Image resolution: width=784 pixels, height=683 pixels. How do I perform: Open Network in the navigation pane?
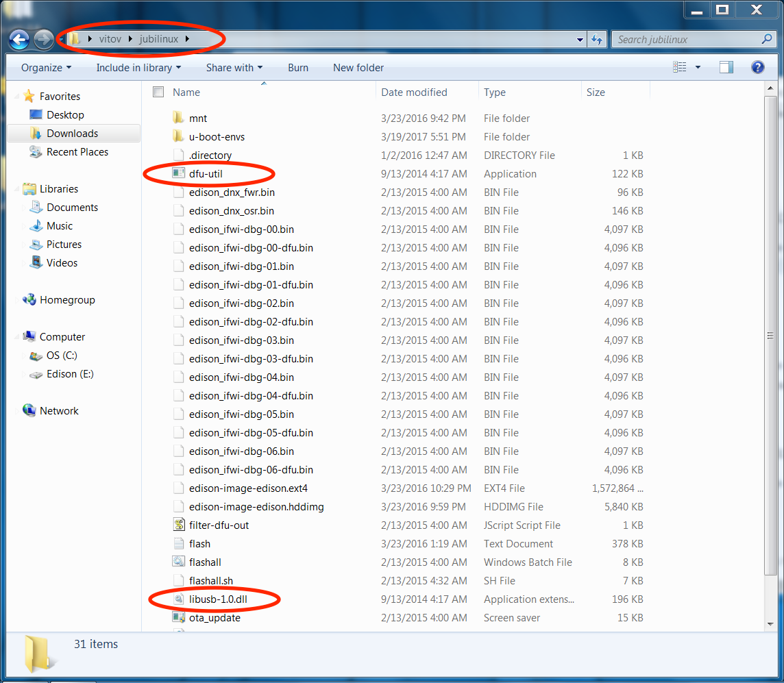(59, 411)
